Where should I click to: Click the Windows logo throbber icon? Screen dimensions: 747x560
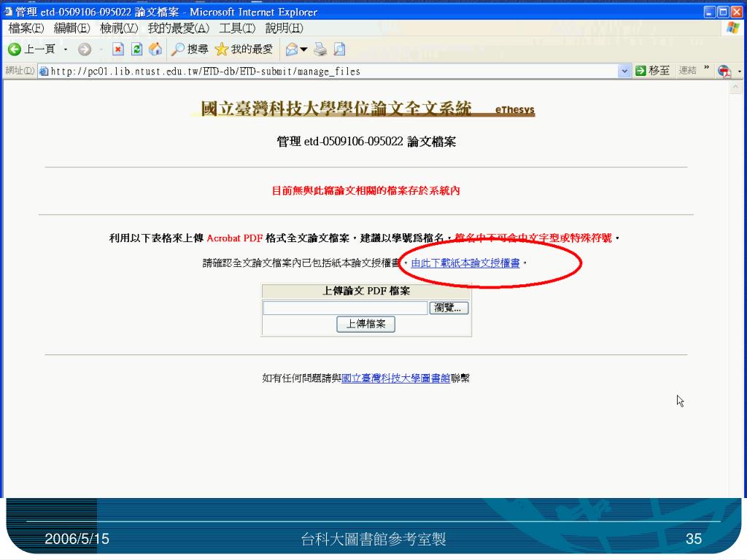pos(732,28)
